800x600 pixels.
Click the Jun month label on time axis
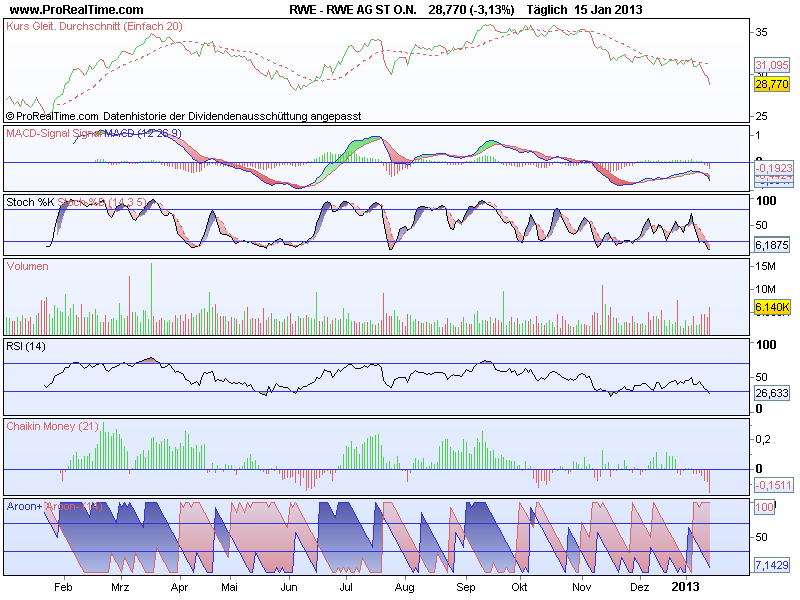click(289, 587)
